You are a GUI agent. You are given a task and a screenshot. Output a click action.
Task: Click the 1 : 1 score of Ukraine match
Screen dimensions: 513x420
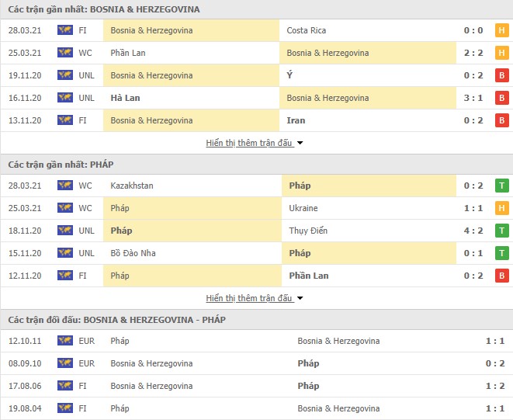tap(473, 208)
